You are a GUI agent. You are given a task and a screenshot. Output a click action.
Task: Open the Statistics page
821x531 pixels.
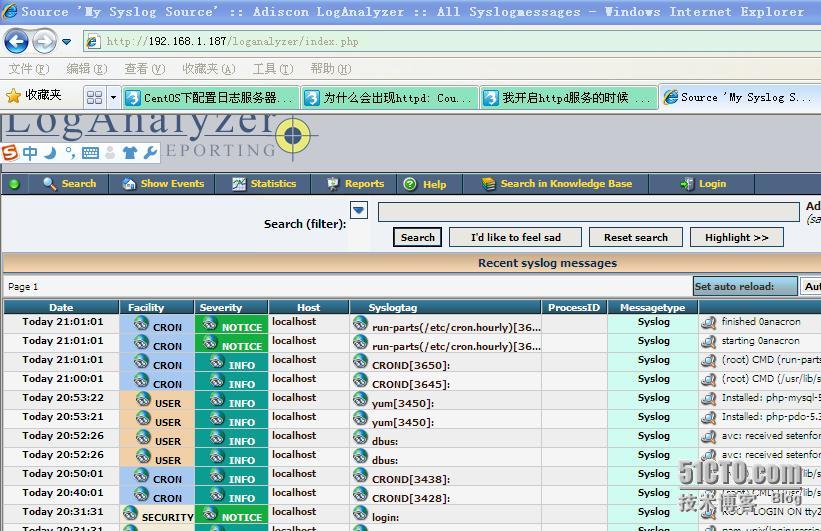pyautogui.click(x=264, y=184)
